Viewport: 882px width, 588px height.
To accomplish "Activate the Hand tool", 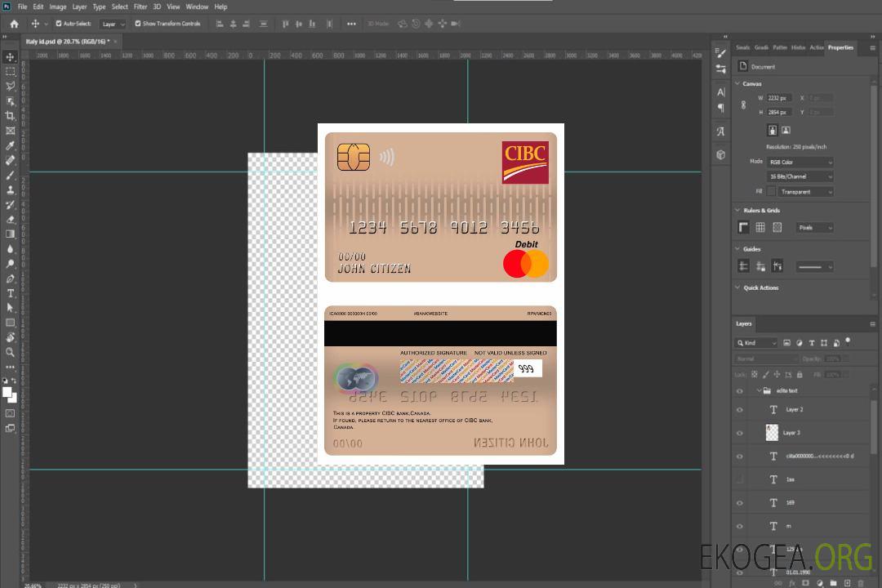I will point(10,337).
